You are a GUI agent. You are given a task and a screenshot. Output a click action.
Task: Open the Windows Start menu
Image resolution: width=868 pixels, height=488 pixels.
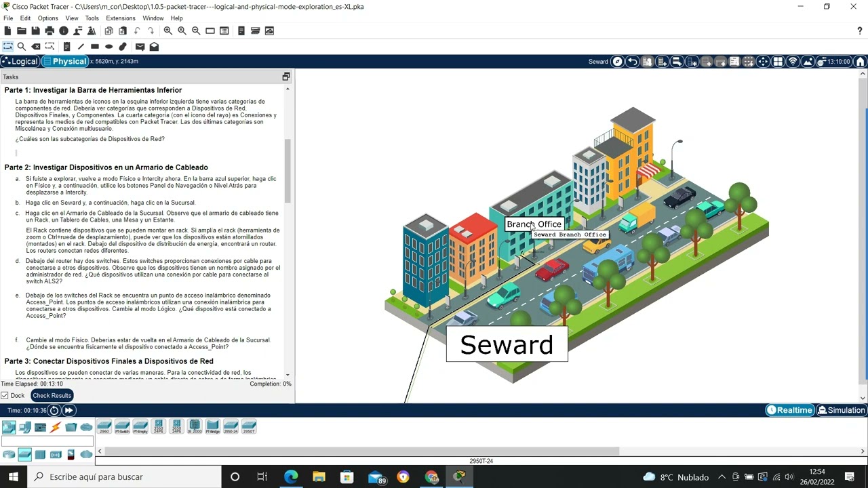tap(14, 477)
